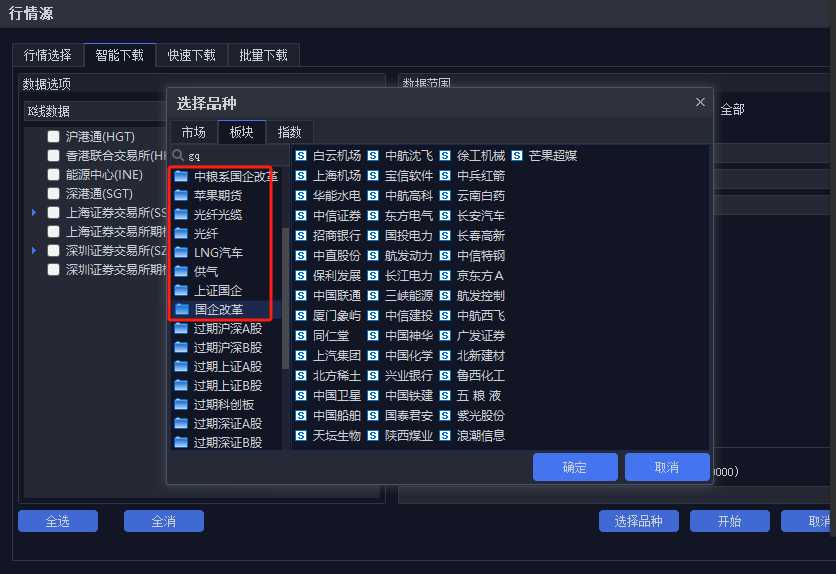Click the folder icon next to 过期科创板
Image resolution: width=836 pixels, height=574 pixels.
[181, 405]
